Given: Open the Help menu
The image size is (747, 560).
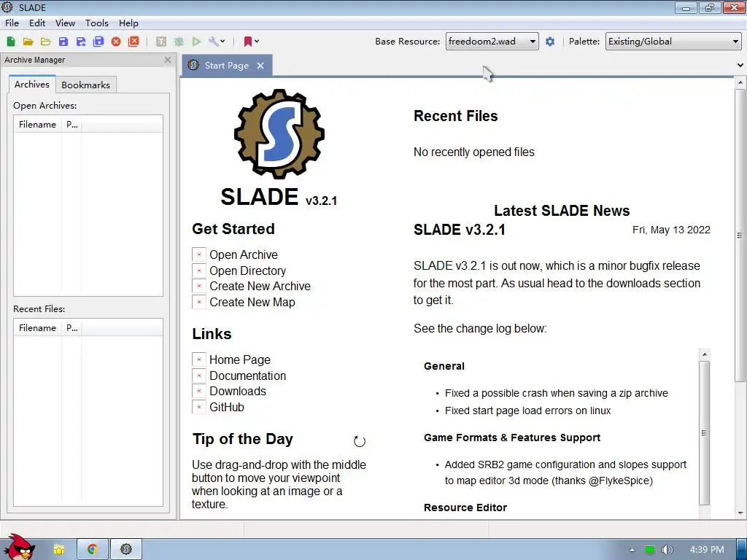Looking at the screenshot, I should (x=128, y=23).
